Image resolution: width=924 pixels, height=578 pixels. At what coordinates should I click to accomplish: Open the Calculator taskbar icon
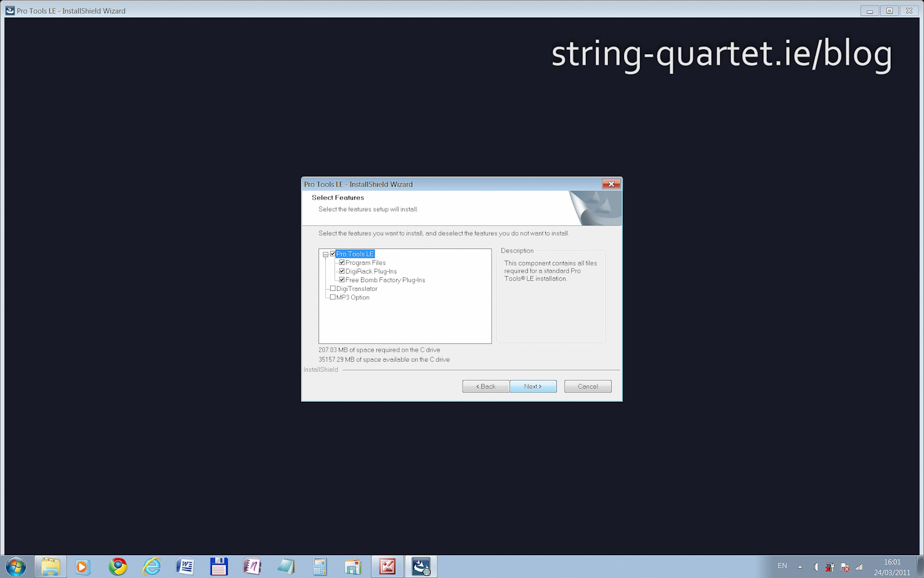320,566
